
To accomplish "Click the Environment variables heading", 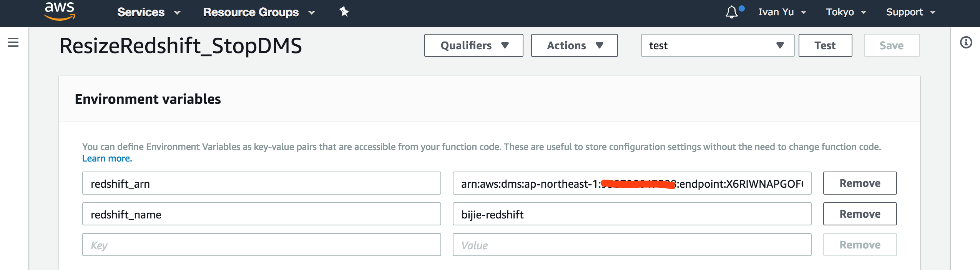I will (x=148, y=99).
